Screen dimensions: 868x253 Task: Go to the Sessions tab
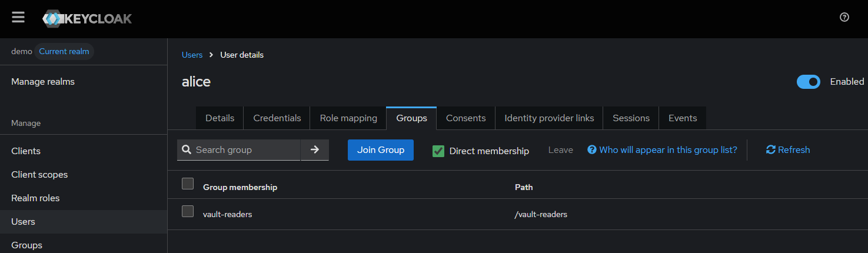click(x=631, y=118)
